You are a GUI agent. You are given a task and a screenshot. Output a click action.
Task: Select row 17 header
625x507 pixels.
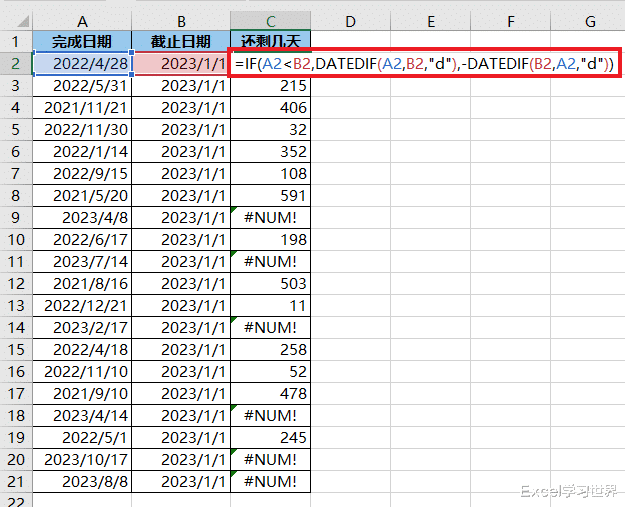click(16, 393)
